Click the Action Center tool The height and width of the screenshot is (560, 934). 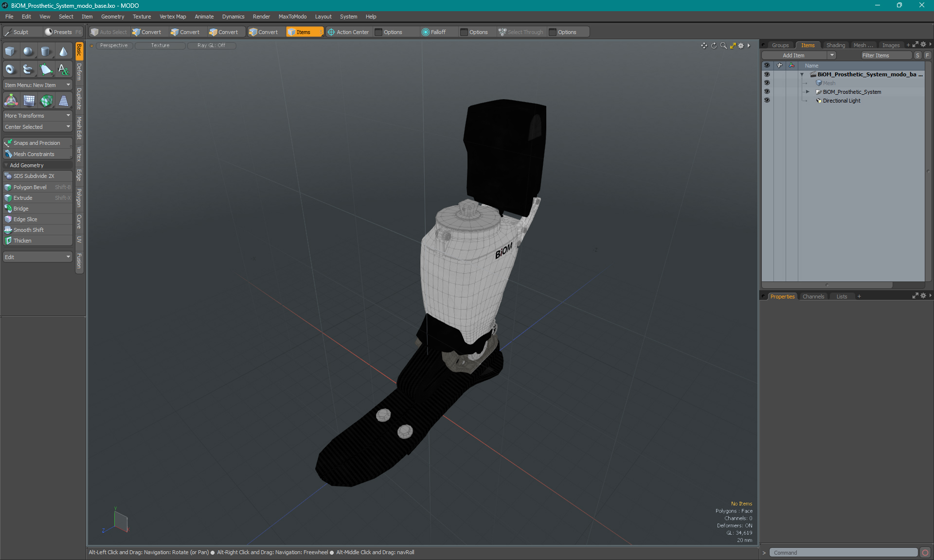point(348,32)
